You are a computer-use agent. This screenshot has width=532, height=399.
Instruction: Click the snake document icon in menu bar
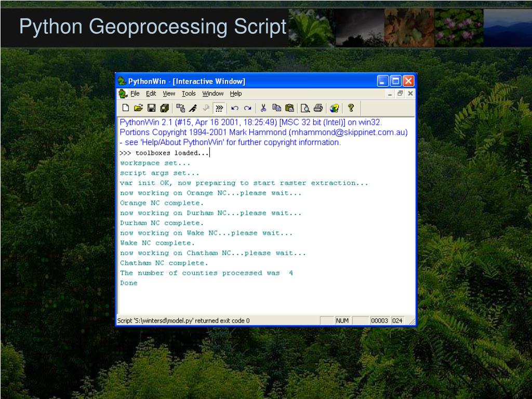pos(123,94)
